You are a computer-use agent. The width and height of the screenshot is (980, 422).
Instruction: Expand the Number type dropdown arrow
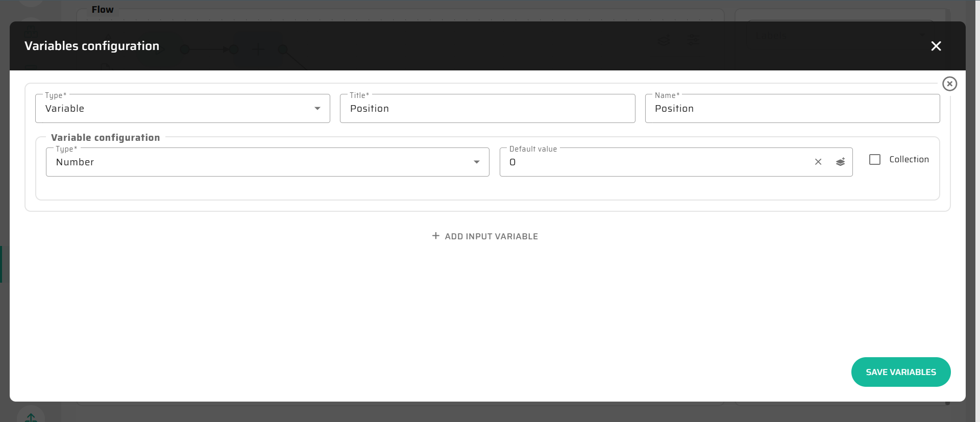[x=476, y=162]
